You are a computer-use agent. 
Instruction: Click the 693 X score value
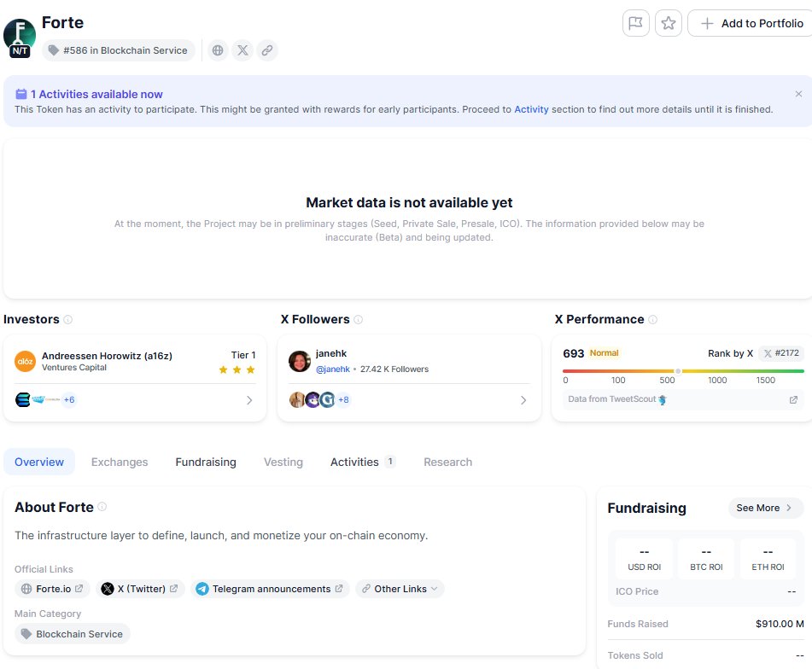(573, 353)
